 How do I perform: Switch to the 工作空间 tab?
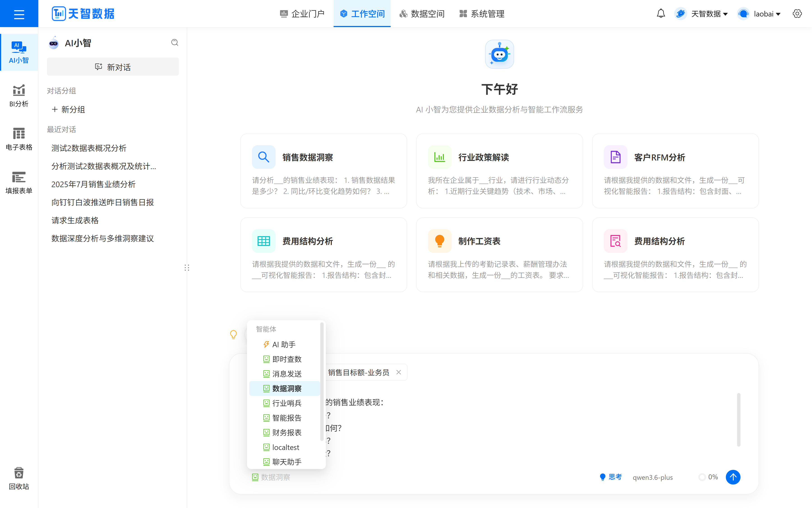362,14
